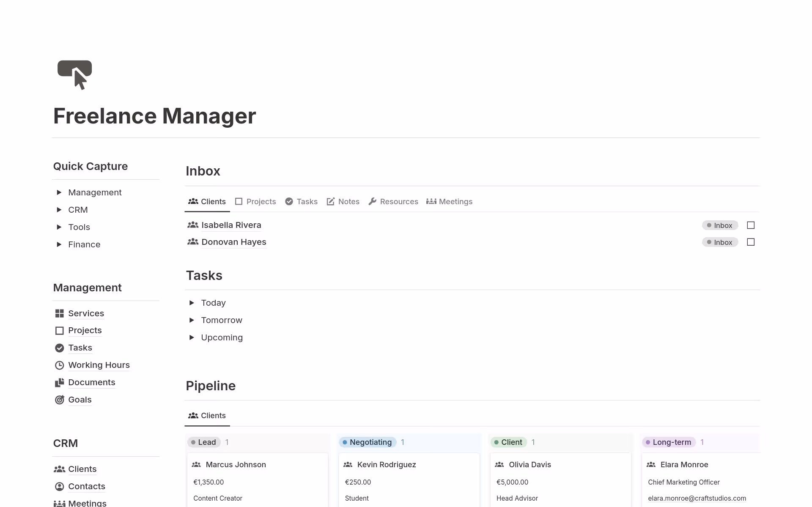Check the box for Donovan Hayes
This screenshot has height=507, width=812.
751,242
